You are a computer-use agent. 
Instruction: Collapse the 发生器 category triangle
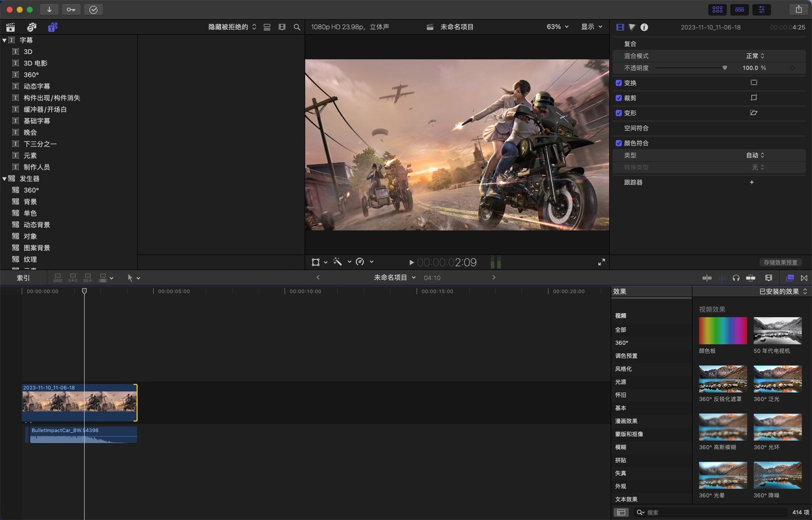pos(5,179)
